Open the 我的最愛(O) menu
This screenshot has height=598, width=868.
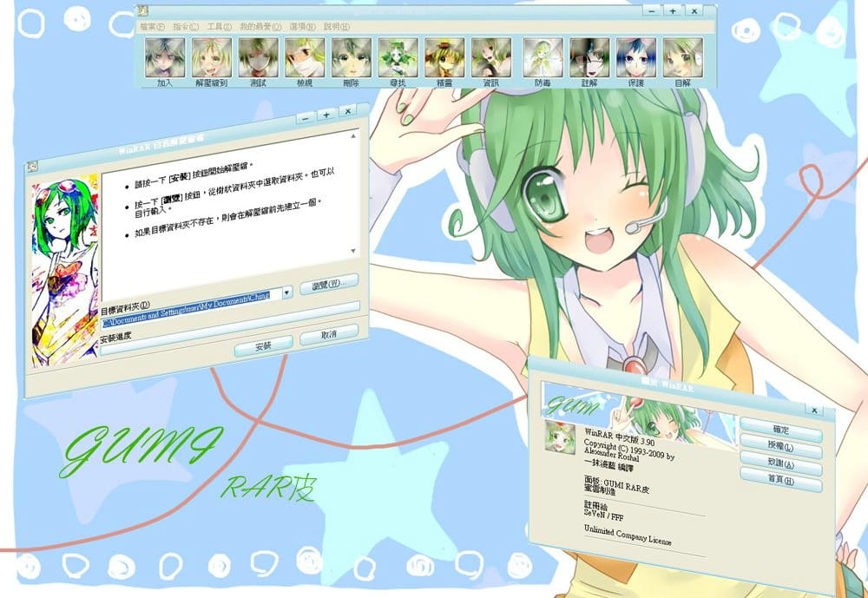tap(260, 26)
